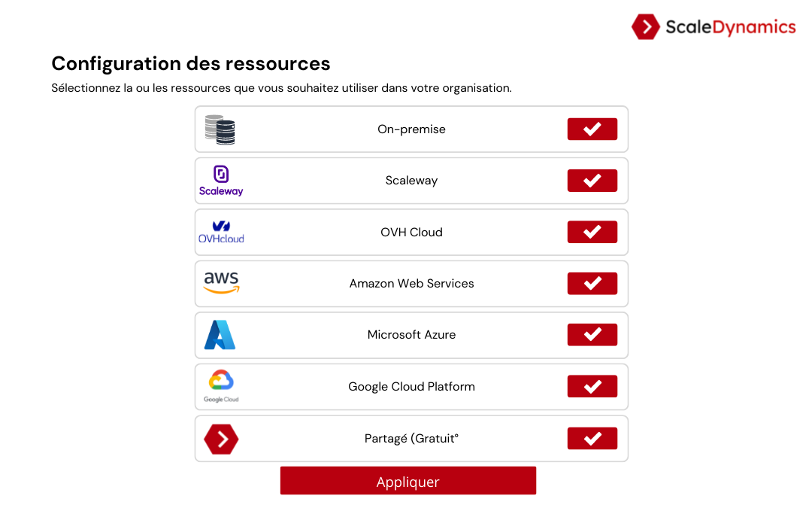Toggle the Microsoft Azure checkmark

[x=592, y=335]
